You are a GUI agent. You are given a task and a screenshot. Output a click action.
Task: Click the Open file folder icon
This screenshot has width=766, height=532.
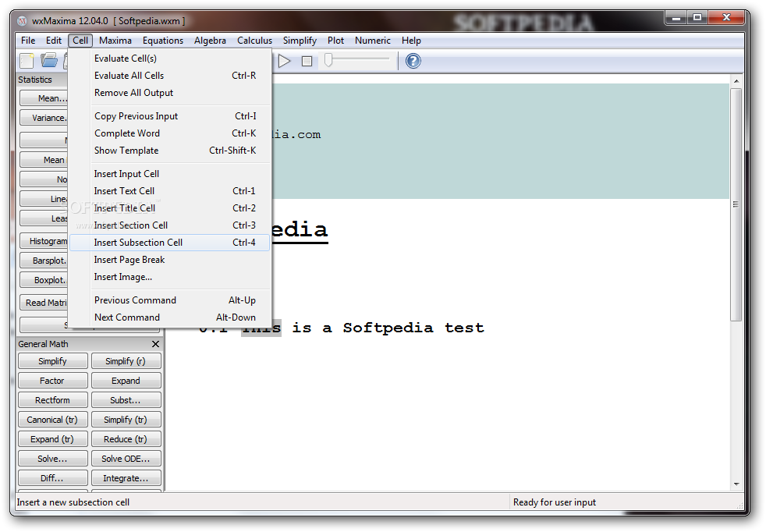pyautogui.click(x=49, y=61)
